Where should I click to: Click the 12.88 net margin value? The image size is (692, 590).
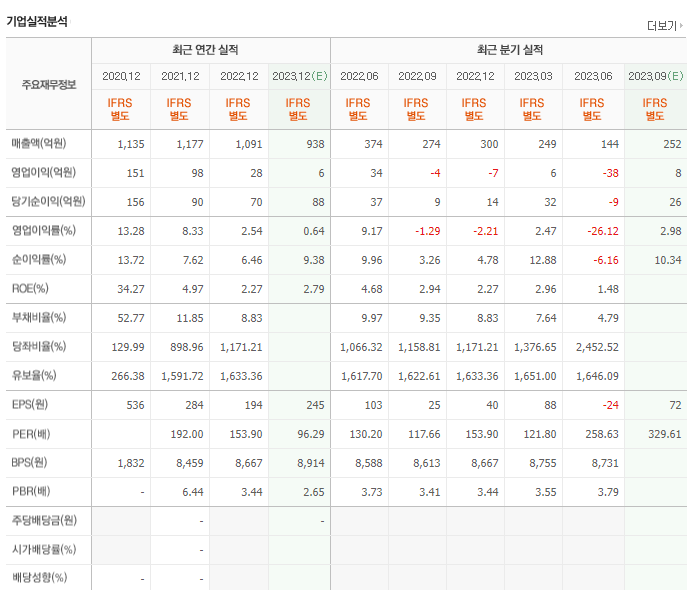click(x=543, y=260)
